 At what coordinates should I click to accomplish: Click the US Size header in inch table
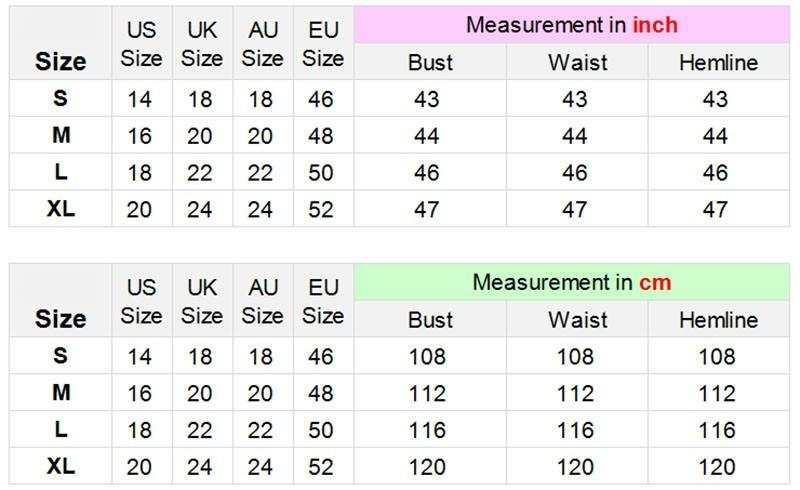click(x=141, y=44)
